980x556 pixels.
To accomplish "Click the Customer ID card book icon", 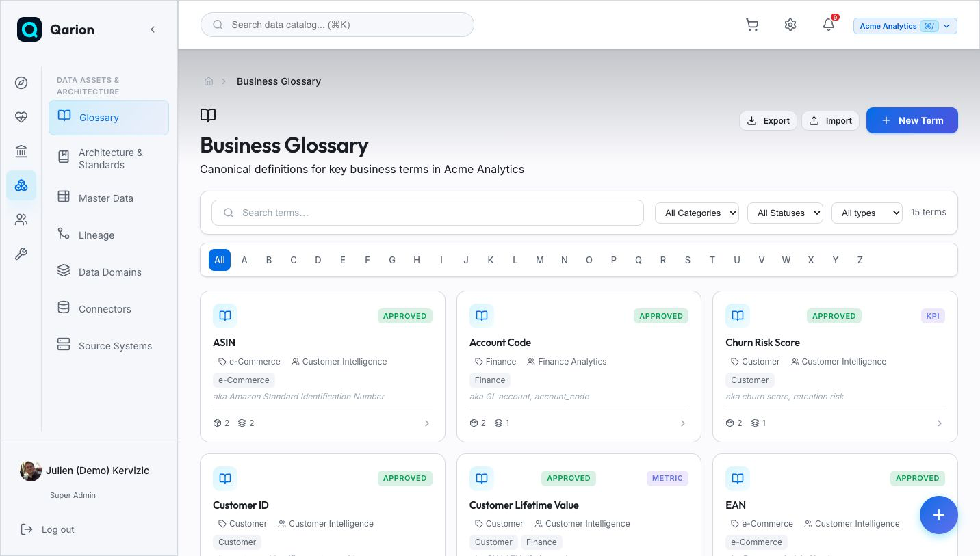I will (225, 478).
